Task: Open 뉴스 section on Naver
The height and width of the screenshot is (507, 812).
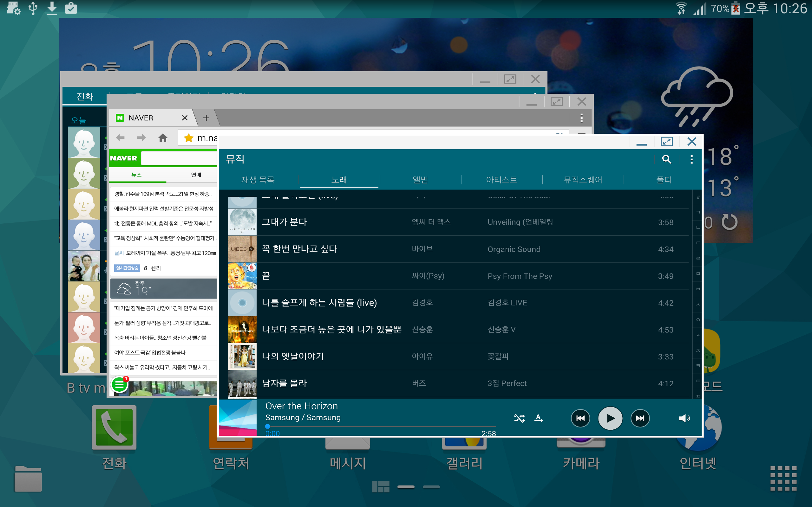Action: [136, 175]
